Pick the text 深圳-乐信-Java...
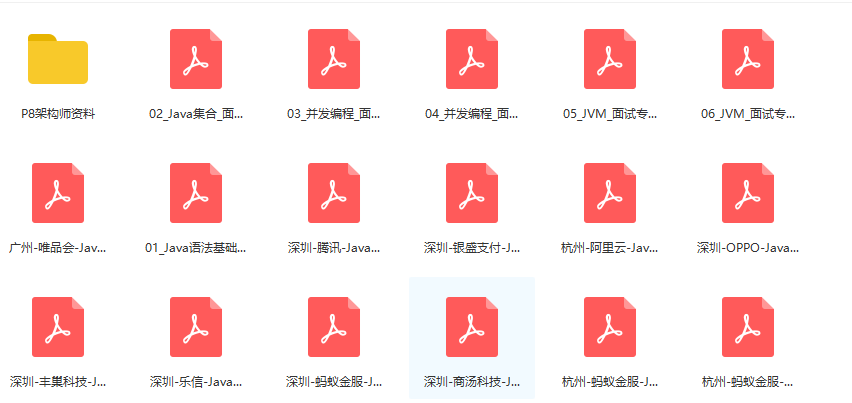 tap(196, 382)
